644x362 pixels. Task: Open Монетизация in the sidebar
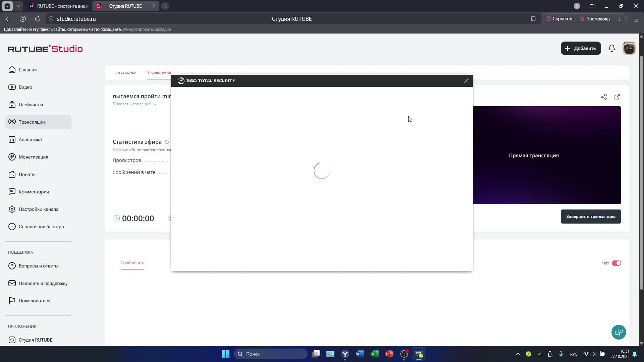point(33,157)
